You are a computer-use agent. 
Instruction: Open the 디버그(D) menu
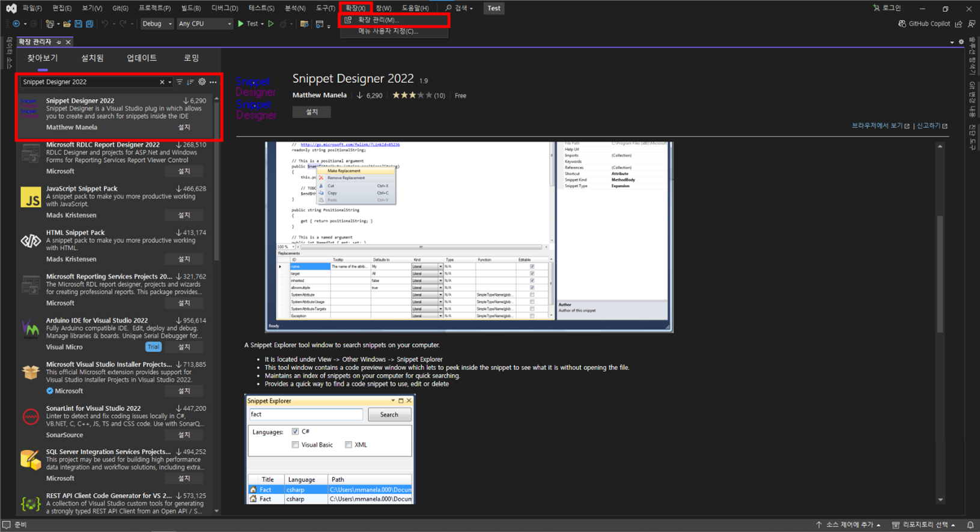point(225,8)
